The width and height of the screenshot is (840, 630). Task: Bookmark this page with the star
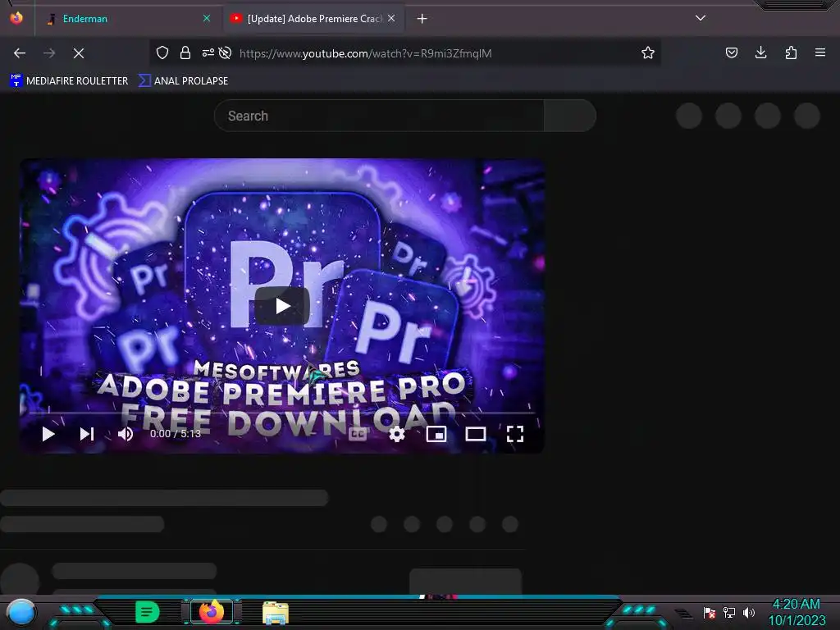(648, 52)
